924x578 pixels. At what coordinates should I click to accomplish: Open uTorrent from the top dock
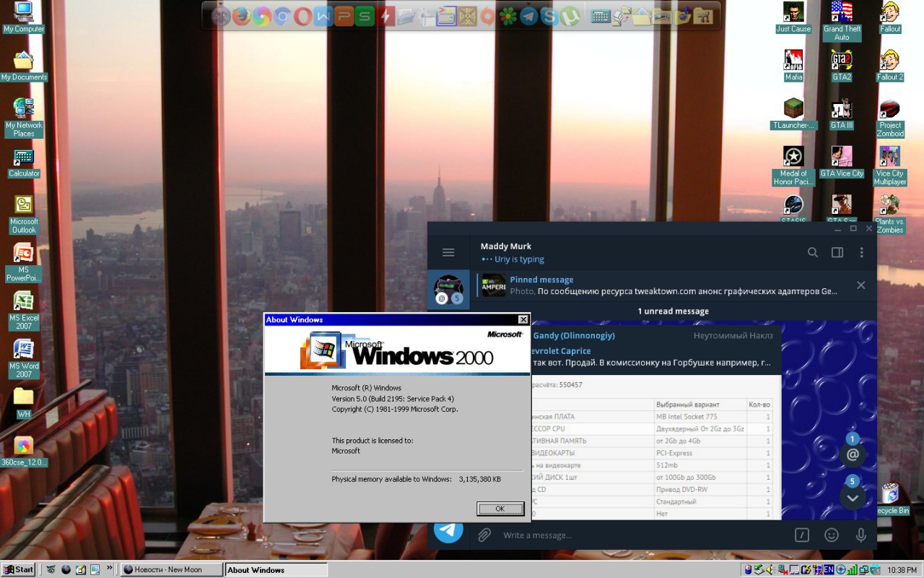point(570,16)
